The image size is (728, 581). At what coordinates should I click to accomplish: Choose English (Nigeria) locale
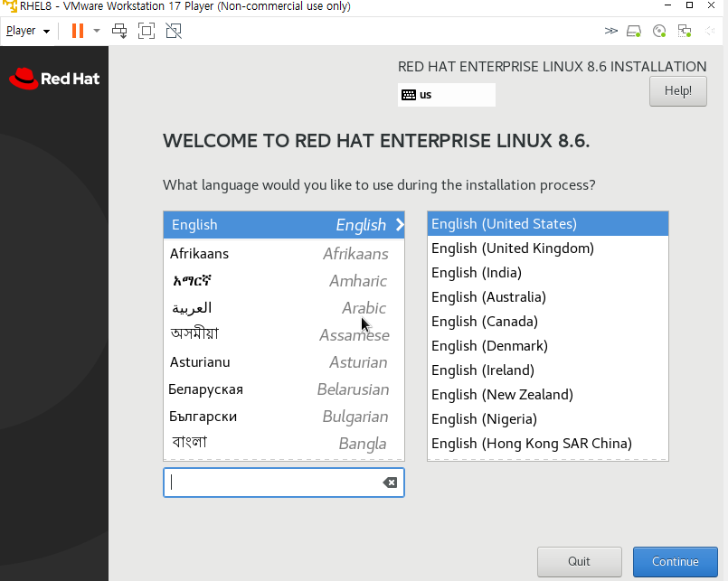click(548, 419)
